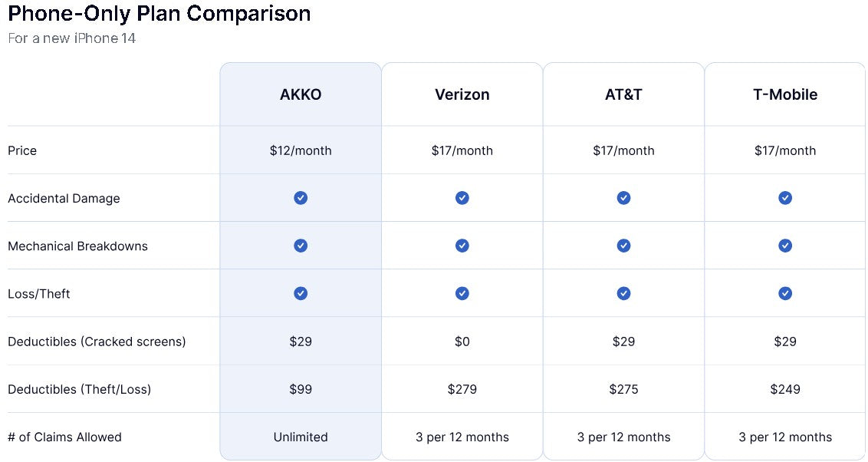Click AT&T's Mechanical Breakdowns checkmark icon
Screen dimensions: 868x462
623,246
